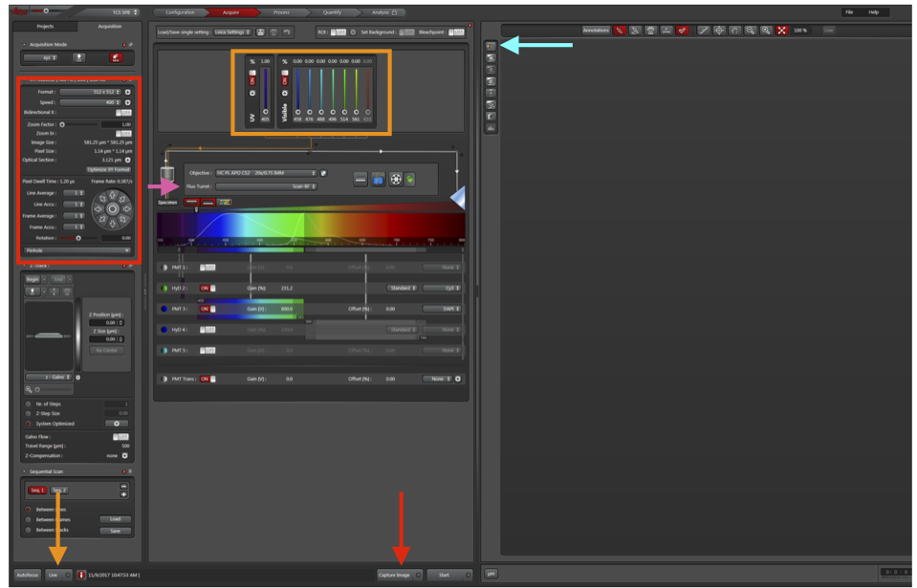
Task: Click the fit-to-window red cross icon
Action: [x=781, y=31]
